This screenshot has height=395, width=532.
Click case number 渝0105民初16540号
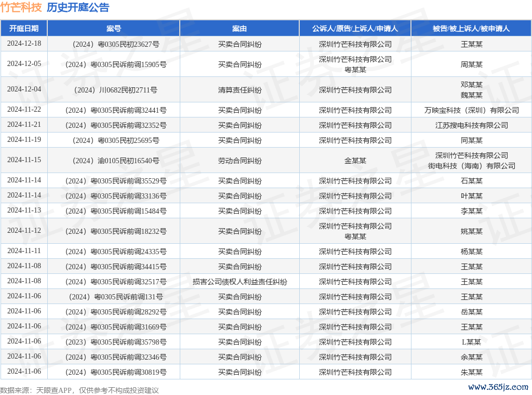click(116, 161)
